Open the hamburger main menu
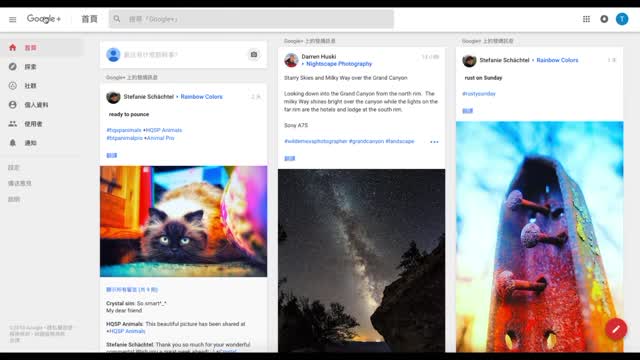Viewport: 640px width, 360px height. pos(13,19)
